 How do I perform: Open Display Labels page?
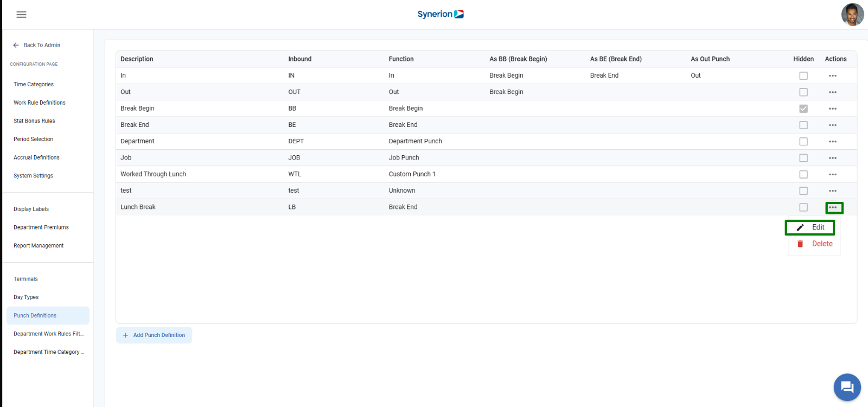[31, 209]
